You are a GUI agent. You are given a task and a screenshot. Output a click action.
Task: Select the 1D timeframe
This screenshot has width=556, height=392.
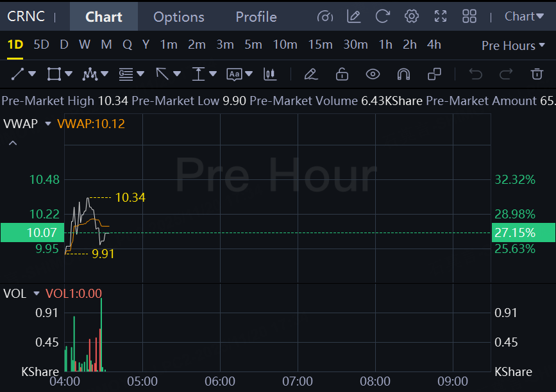15,45
